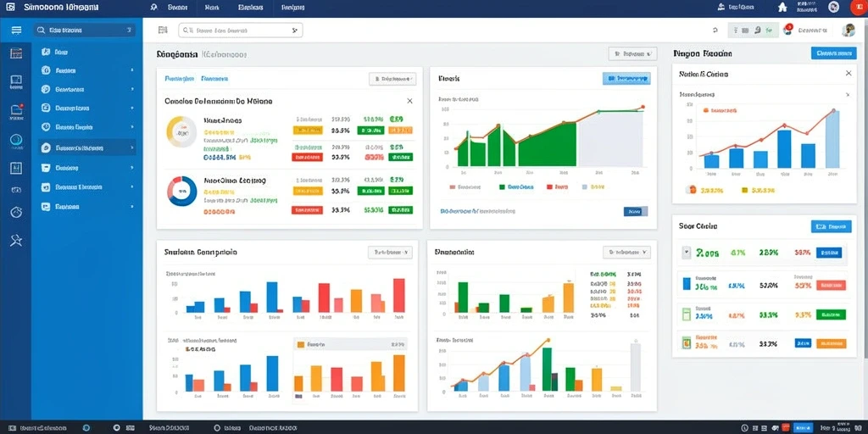This screenshot has width=868, height=434.
Task: Click the calendar icon atop the left rail
Action: 16,53
